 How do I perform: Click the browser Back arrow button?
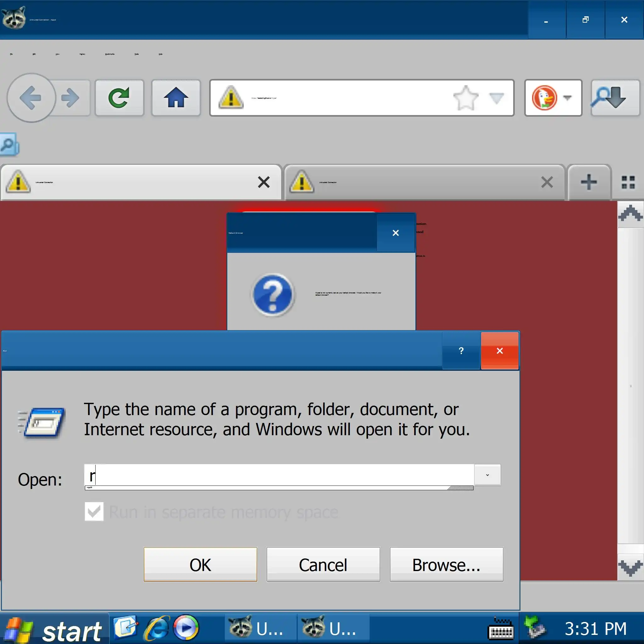31,98
